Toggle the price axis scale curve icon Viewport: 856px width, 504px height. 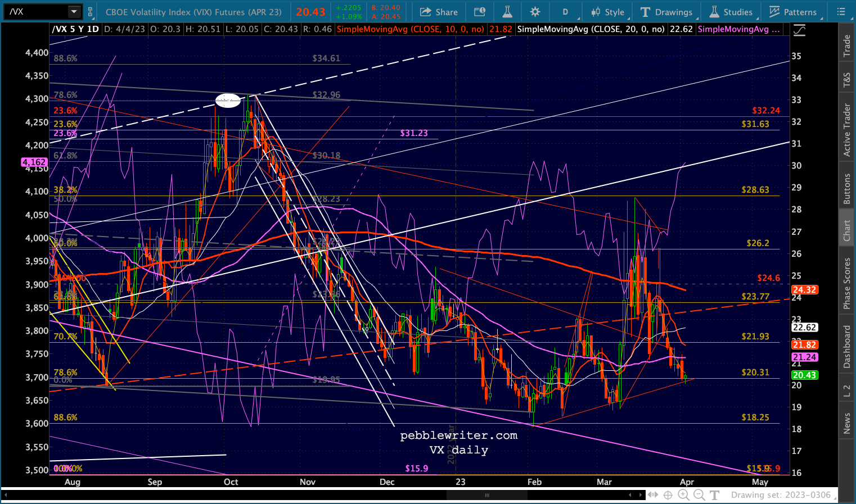click(x=799, y=31)
